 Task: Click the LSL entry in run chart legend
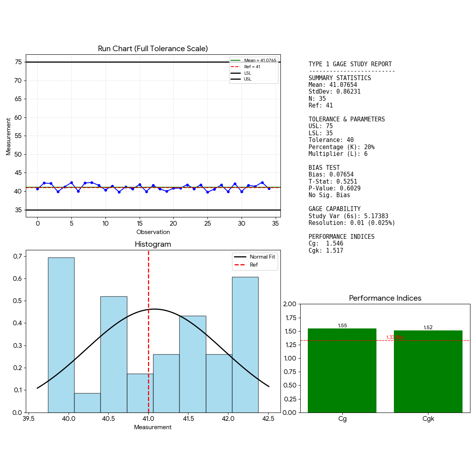tap(248, 73)
